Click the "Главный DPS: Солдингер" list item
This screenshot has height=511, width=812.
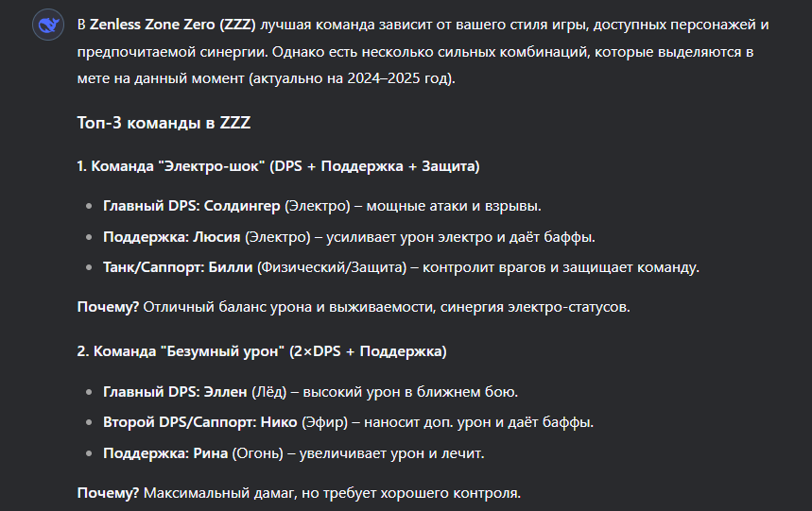click(322, 206)
